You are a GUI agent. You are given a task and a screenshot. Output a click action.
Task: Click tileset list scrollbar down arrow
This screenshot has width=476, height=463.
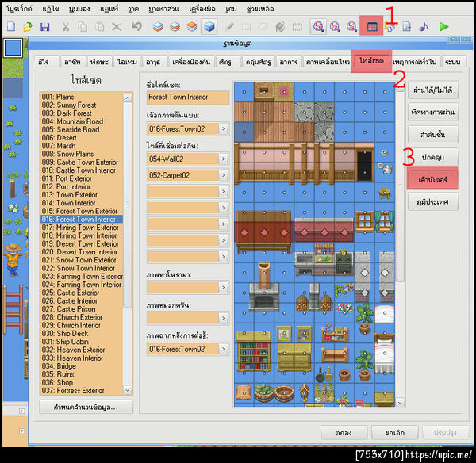pyautogui.click(x=128, y=390)
